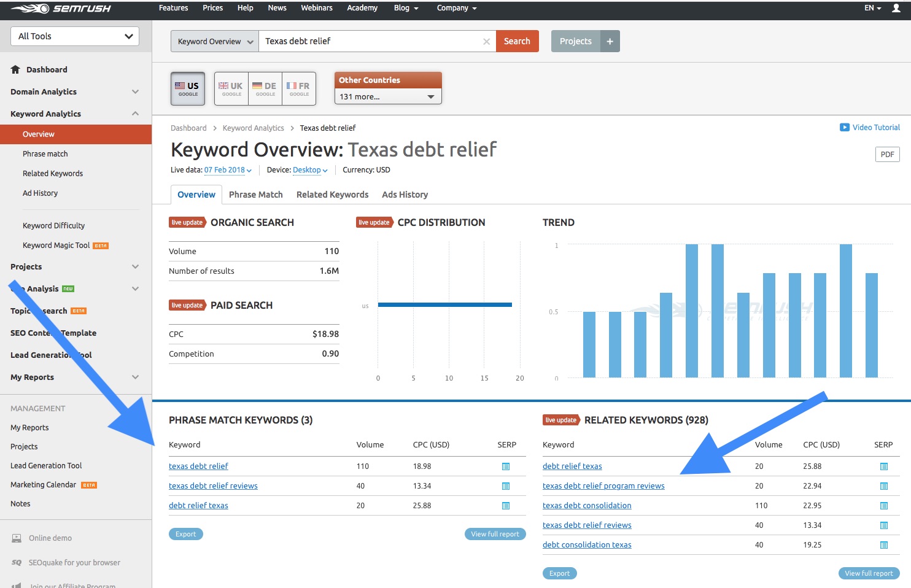This screenshot has width=911, height=588.
Task: Open the 131 more countries dropdown
Action: [x=388, y=96]
